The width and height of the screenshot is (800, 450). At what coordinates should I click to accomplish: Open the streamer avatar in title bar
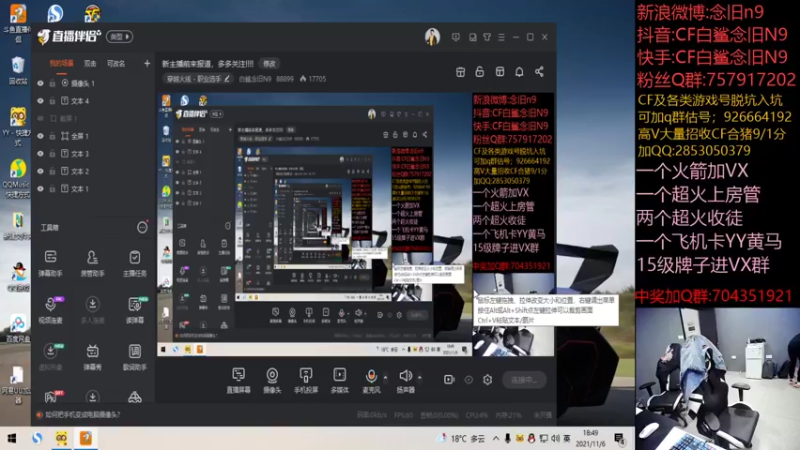pos(432,37)
